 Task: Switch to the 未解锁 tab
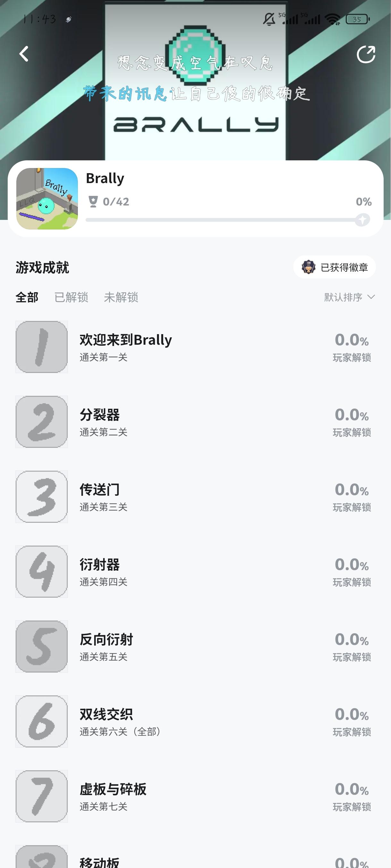tap(121, 297)
